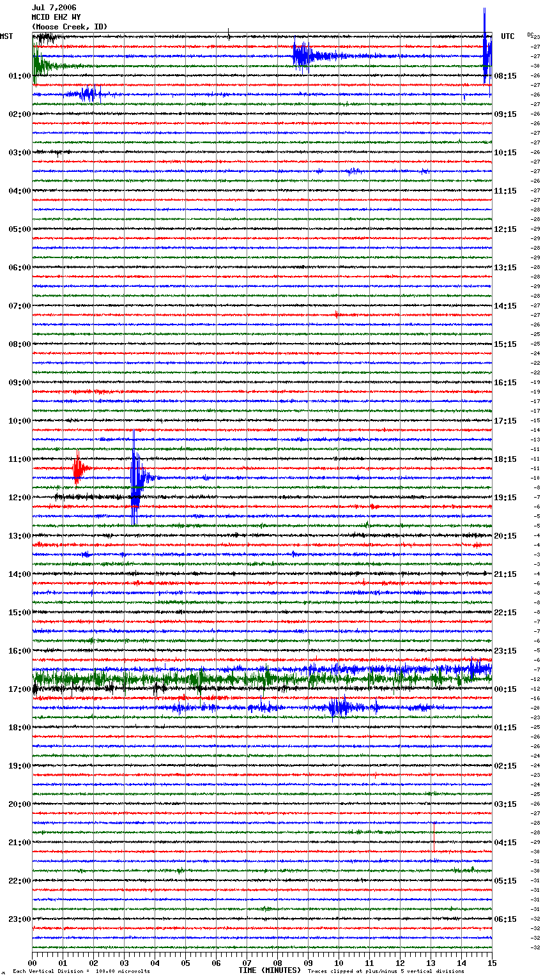The image size is (543, 980).
Task: Select the "08:00" MST time label
Action: tap(20, 344)
